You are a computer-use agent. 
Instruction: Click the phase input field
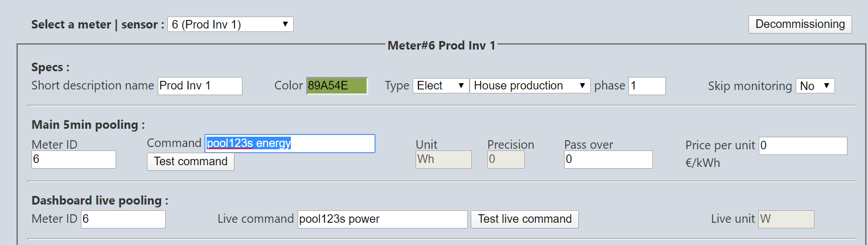[x=647, y=85]
